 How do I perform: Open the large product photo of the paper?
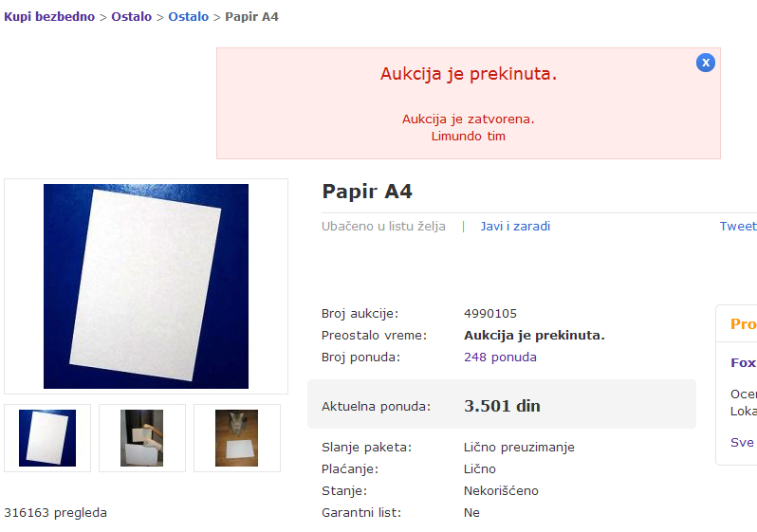pyautogui.click(x=146, y=285)
